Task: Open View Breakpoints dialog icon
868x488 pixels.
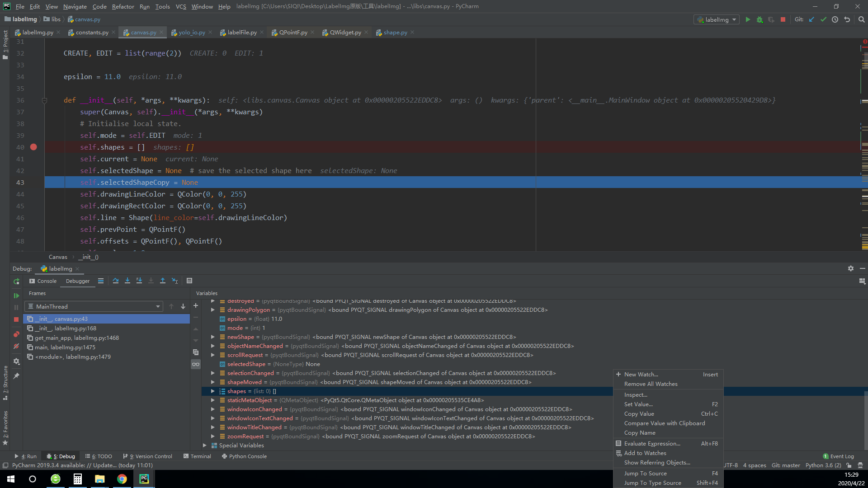Action: (x=16, y=334)
